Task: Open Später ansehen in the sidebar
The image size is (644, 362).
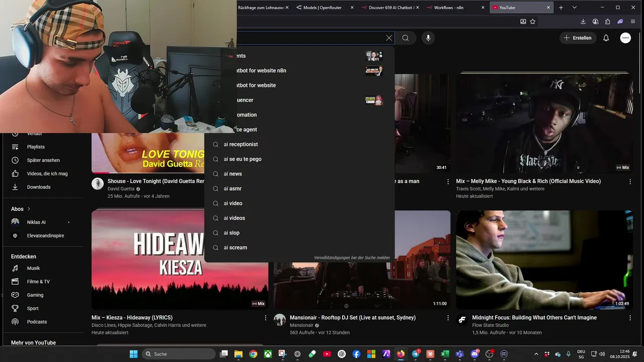Action: (43, 160)
